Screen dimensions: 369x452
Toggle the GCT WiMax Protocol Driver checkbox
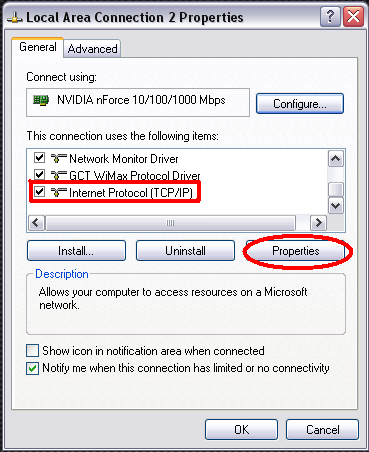(x=40, y=174)
